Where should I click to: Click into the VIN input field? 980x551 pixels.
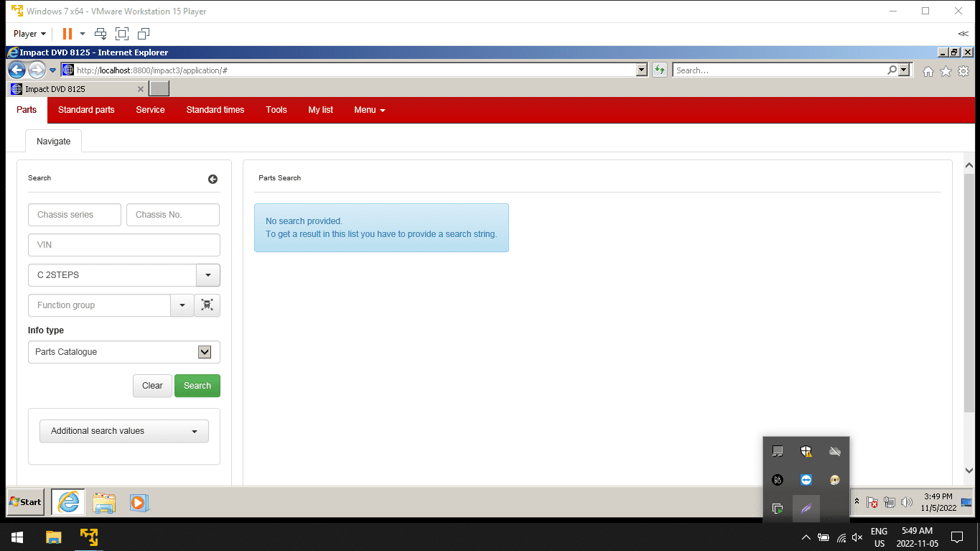[123, 245]
